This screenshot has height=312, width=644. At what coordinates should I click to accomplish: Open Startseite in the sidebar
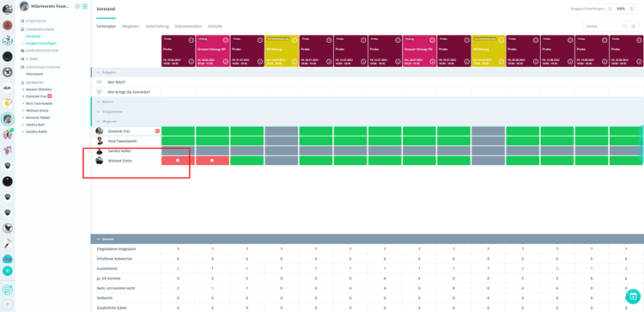pos(36,21)
